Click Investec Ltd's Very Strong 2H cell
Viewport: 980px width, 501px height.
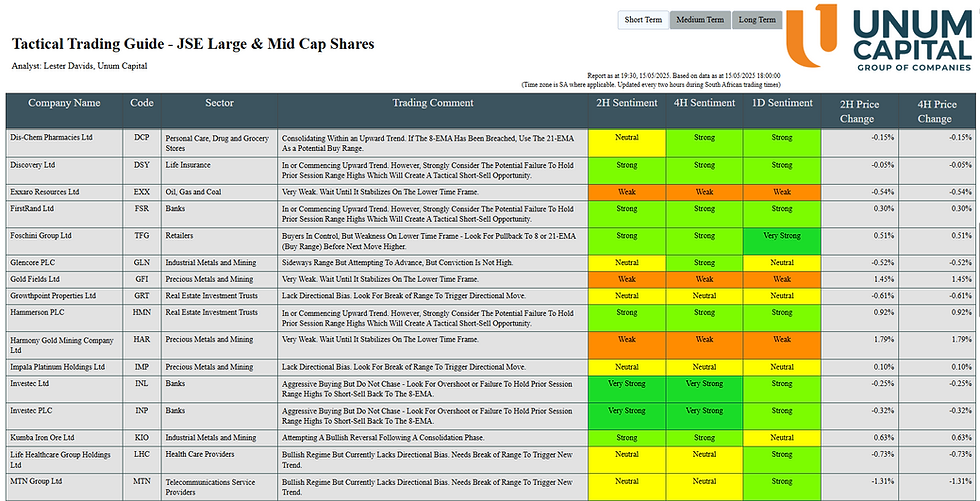click(627, 389)
